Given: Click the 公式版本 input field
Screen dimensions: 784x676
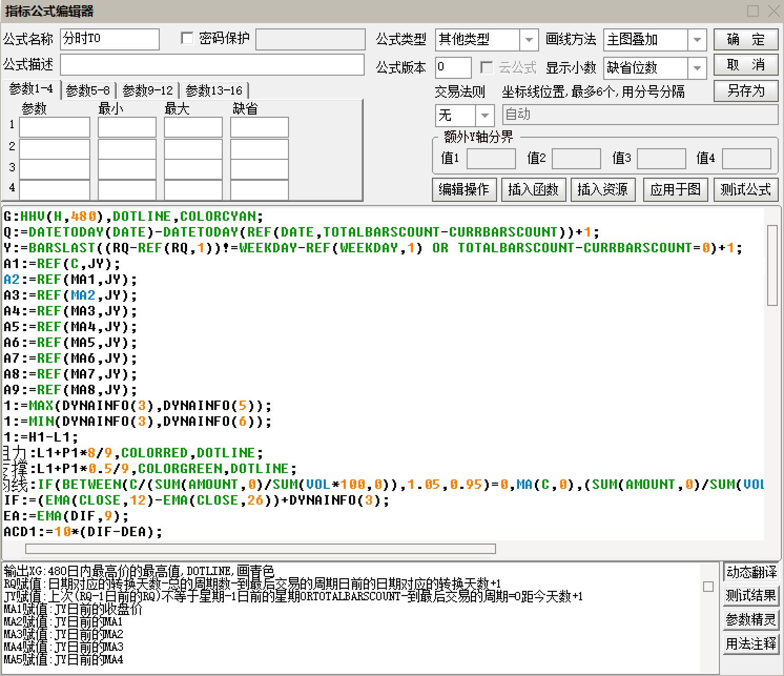Looking at the screenshot, I should pos(453,68).
